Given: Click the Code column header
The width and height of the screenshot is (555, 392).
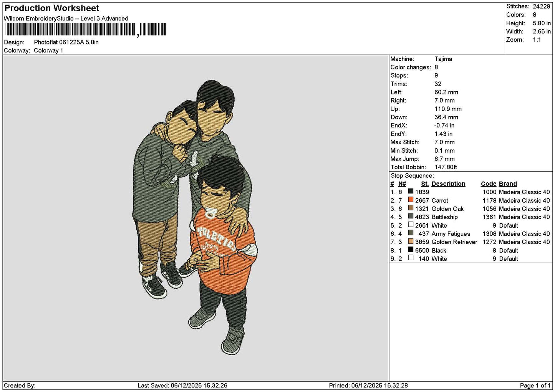Looking at the screenshot, I should tap(489, 184).
